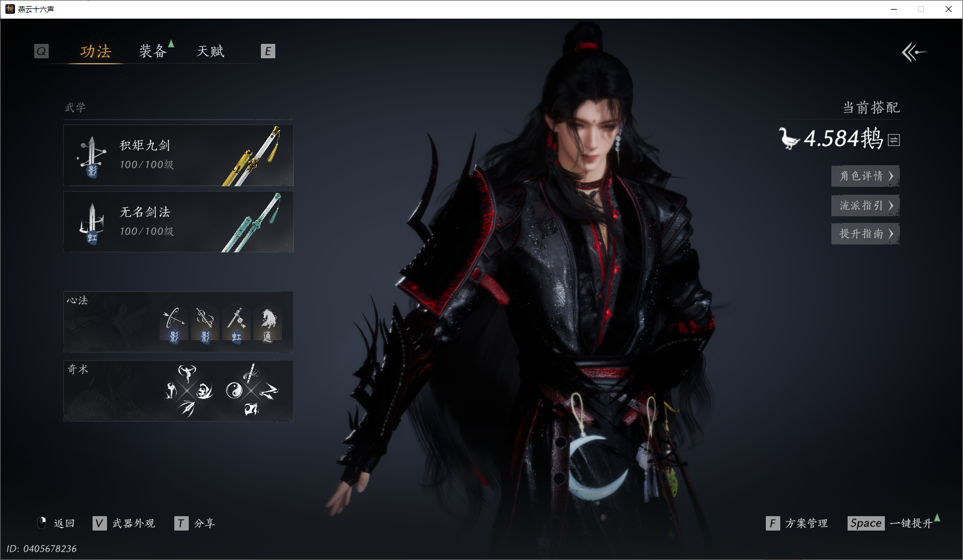963x560 pixels.
Task: Click the triple arrows mystic art icon
Action: tap(188, 409)
